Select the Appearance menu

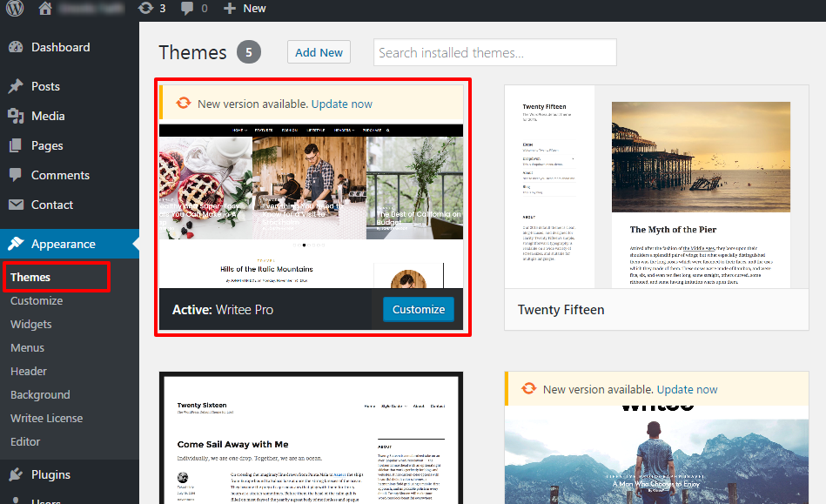[x=70, y=244]
